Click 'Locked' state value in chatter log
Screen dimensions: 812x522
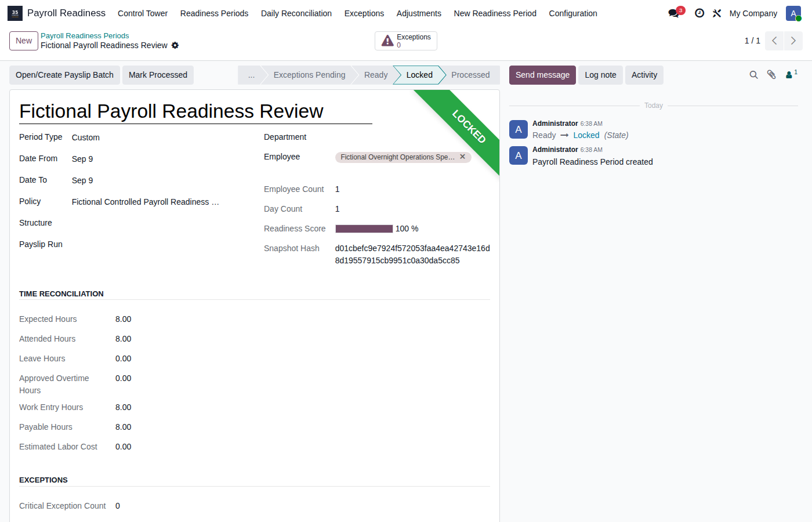[586, 135]
